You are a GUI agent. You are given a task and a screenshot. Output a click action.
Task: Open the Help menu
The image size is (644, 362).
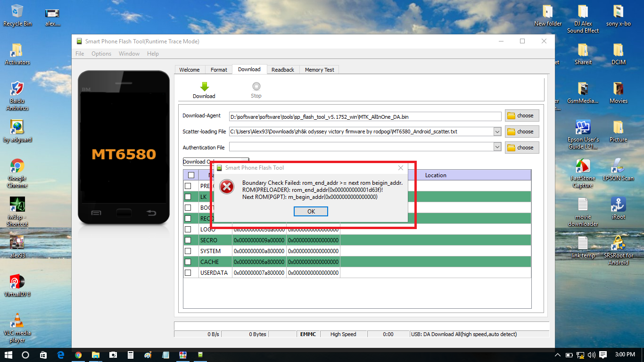click(153, 54)
